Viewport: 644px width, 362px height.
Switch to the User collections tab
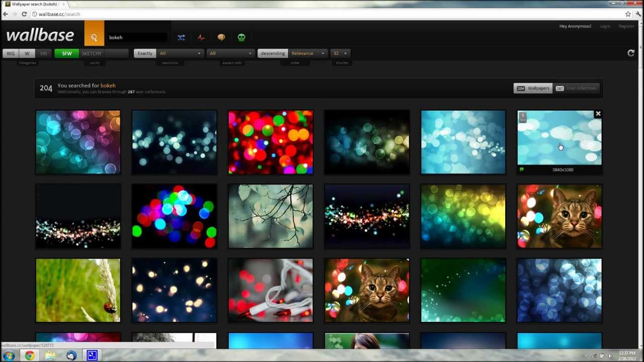coord(576,88)
